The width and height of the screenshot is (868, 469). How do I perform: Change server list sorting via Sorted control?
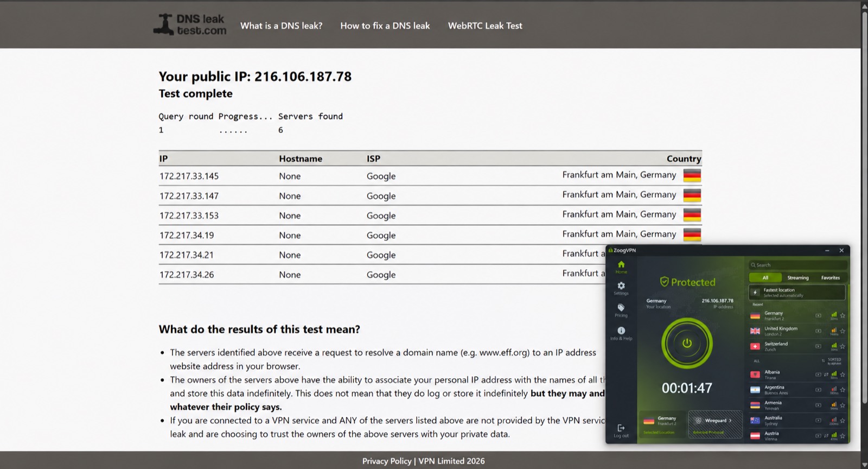(832, 360)
